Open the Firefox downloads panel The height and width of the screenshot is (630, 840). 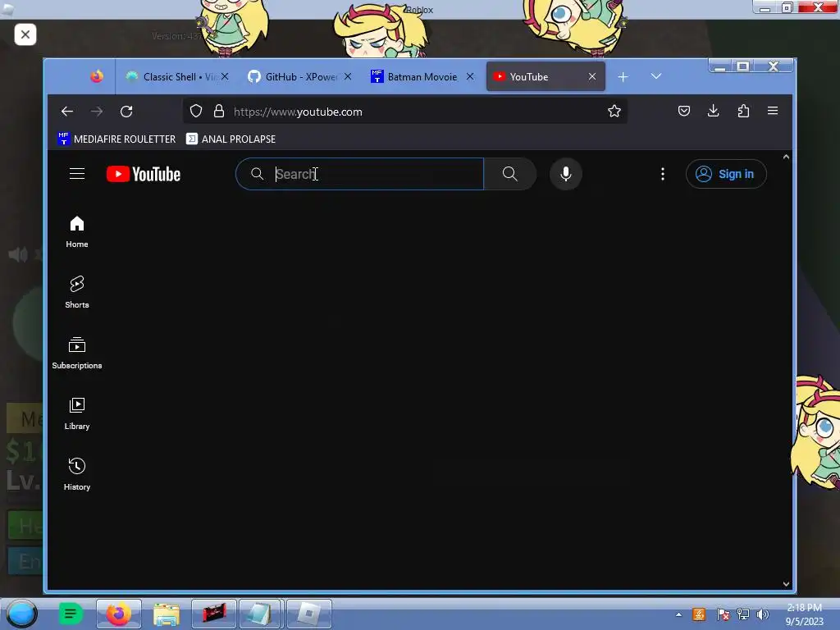click(x=713, y=111)
